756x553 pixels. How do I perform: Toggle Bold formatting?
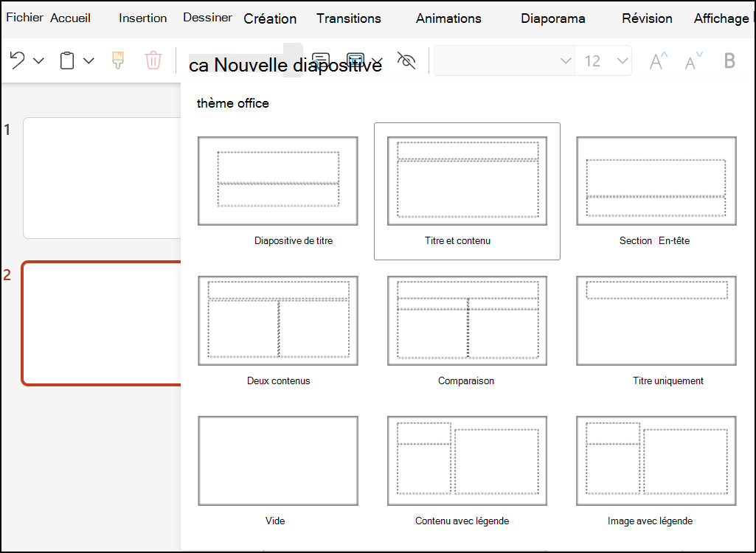(729, 60)
